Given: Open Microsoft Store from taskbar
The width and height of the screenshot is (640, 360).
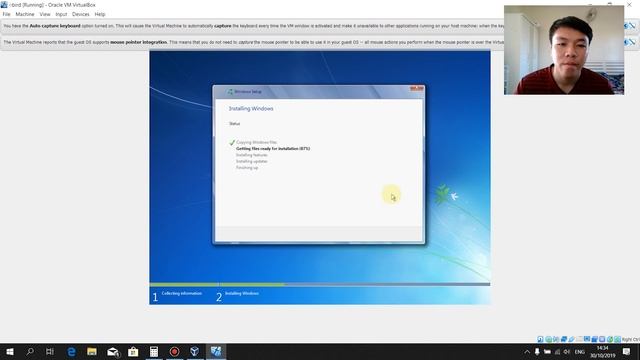Looking at the screenshot, I should tap(133, 351).
